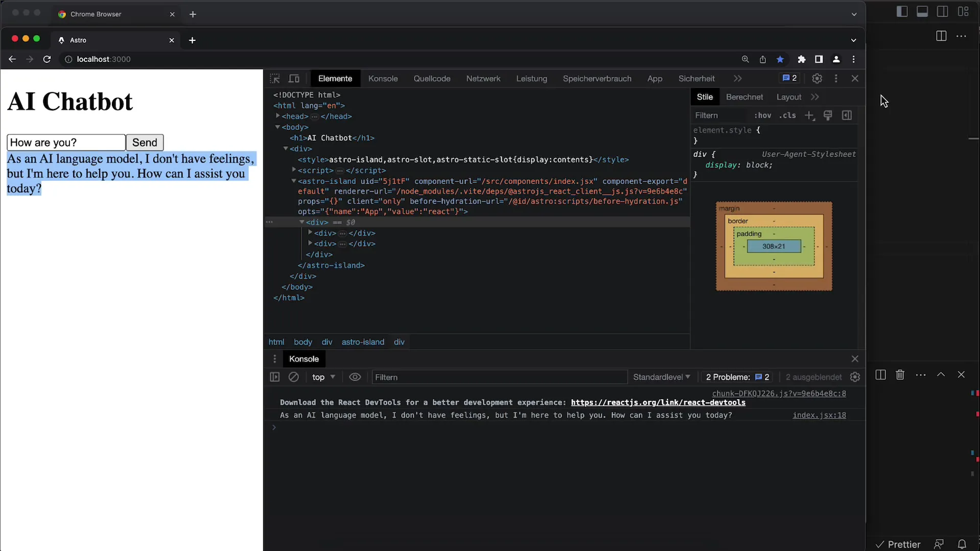
Task: Collapse the astro-island element node
Action: [294, 181]
